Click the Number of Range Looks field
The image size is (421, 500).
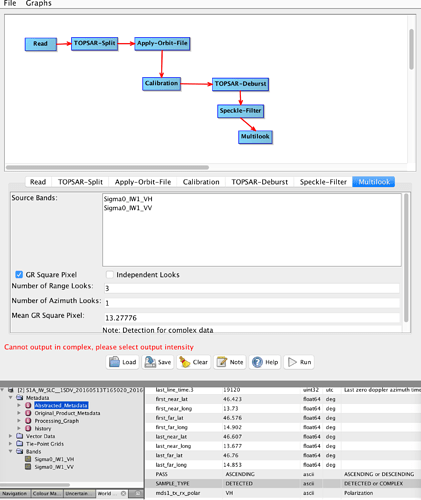[x=252, y=288]
